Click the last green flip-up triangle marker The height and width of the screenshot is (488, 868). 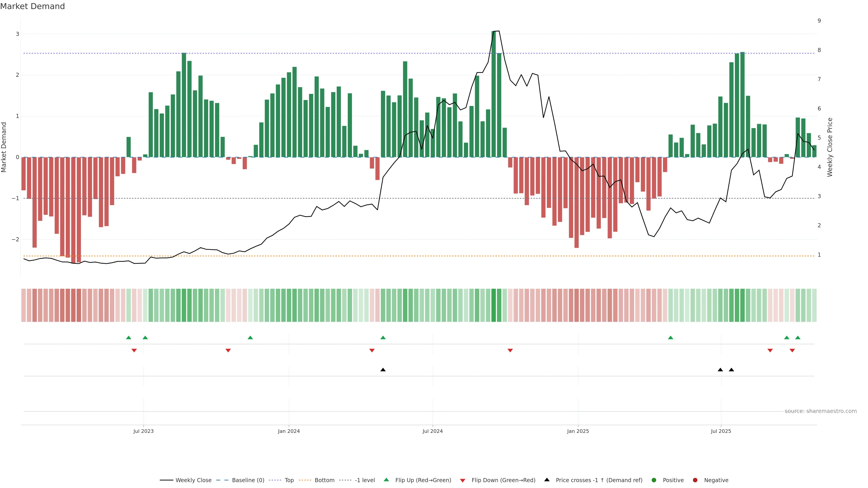797,338
